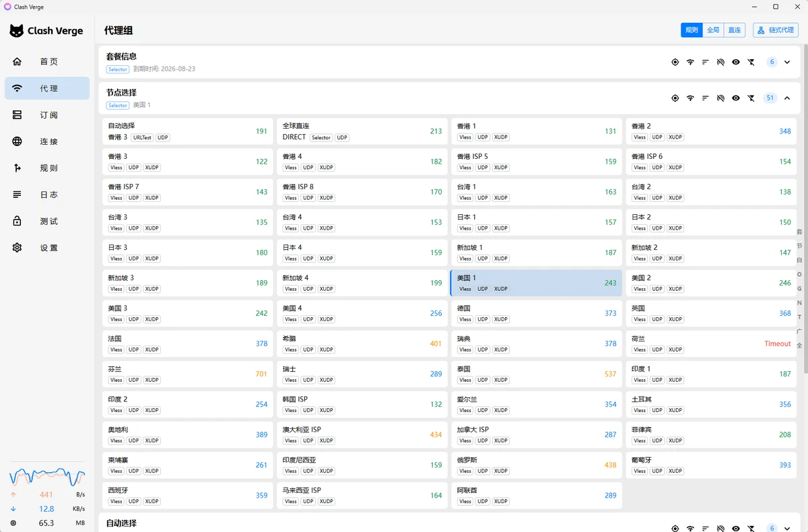
Task: Click the crossed-signal icon in 节点选择 group
Action: click(720, 98)
